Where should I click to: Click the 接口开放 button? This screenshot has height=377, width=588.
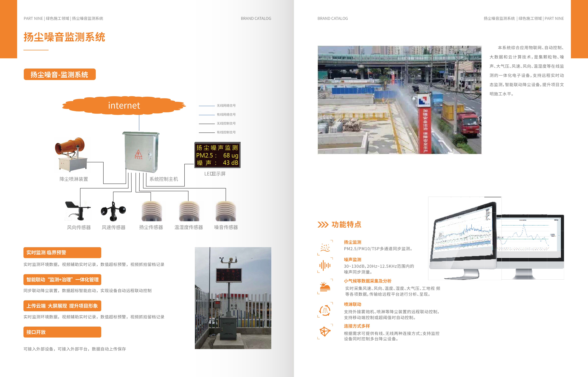coord(63,332)
